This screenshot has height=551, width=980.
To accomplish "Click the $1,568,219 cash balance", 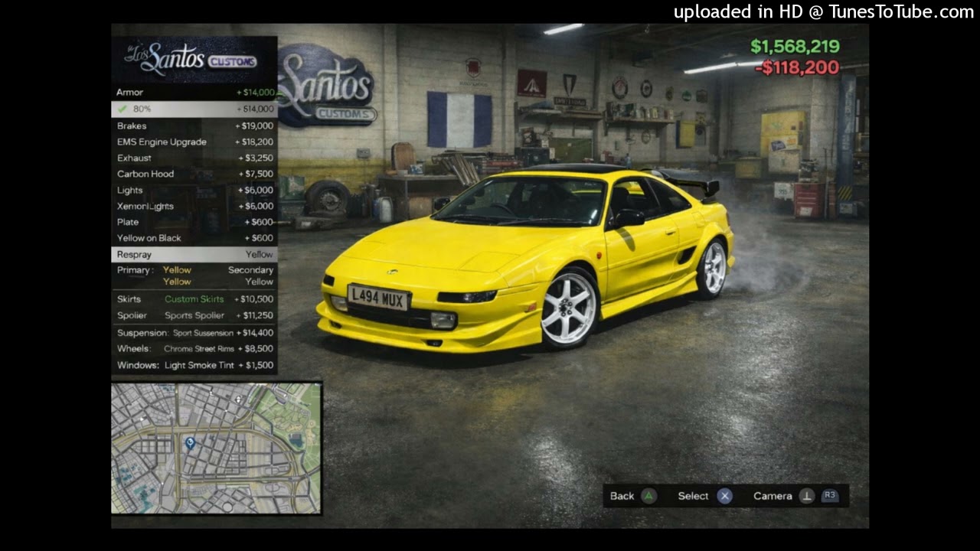I will 795,47.
